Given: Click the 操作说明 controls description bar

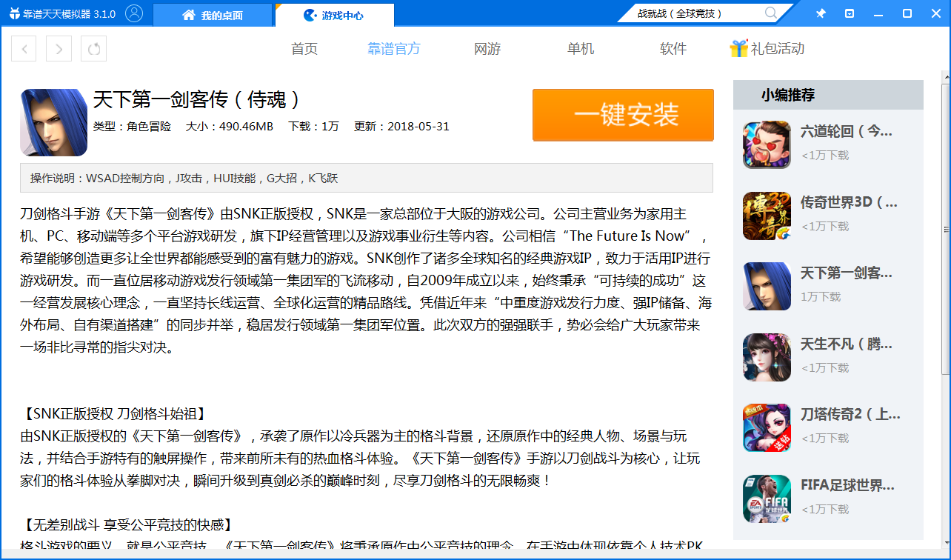Looking at the screenshot, I should pos(367,178).
